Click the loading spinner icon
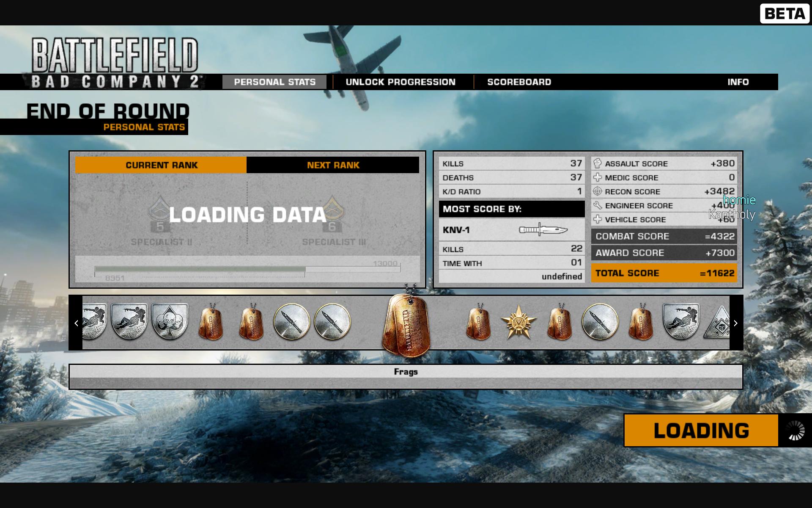This screenshot has width=812, height=508. (x=795, y=431)
